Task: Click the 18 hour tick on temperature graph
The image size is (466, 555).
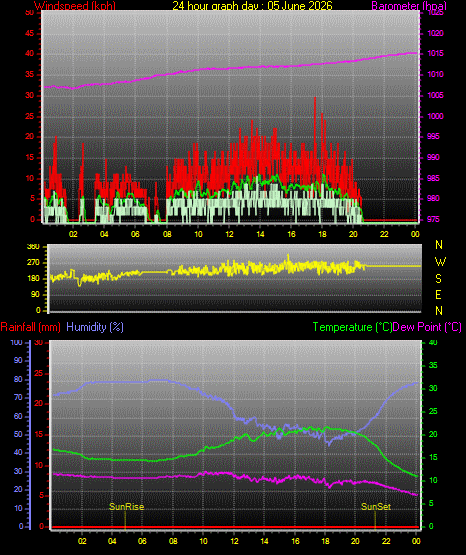Action: tap(325, 541)
